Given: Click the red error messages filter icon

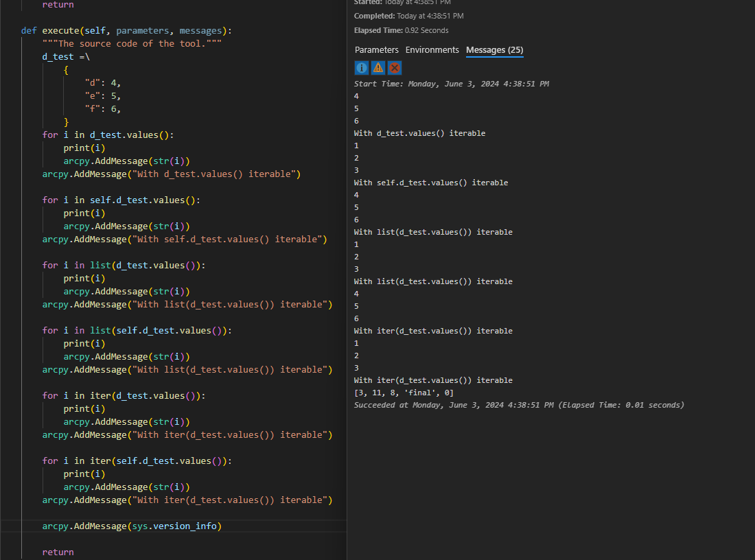Looking at the screenshot, I should click(x=395, y=67).
